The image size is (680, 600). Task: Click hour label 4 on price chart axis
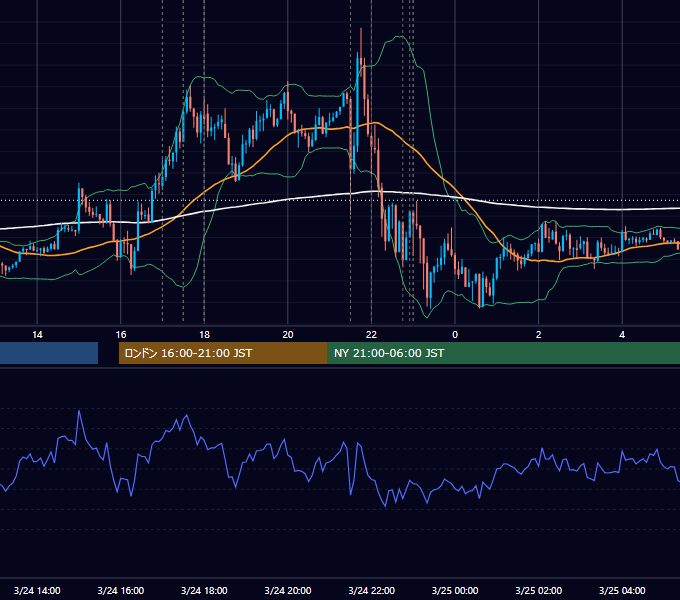click(622, 335)
